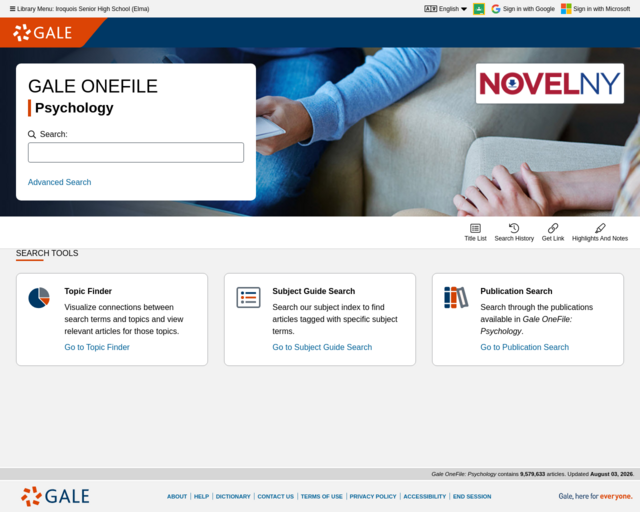The width and height of the screenshot is (640, 512).
Task: Click the magnifying glass search icon
Action: pyautogui.click(x=32, y=134)
